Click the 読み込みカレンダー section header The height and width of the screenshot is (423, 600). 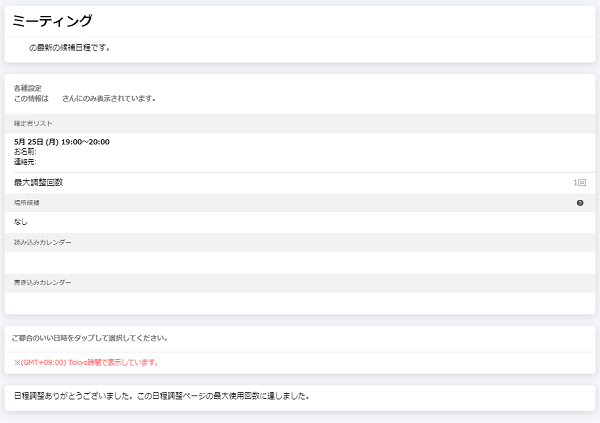[42, 243]
